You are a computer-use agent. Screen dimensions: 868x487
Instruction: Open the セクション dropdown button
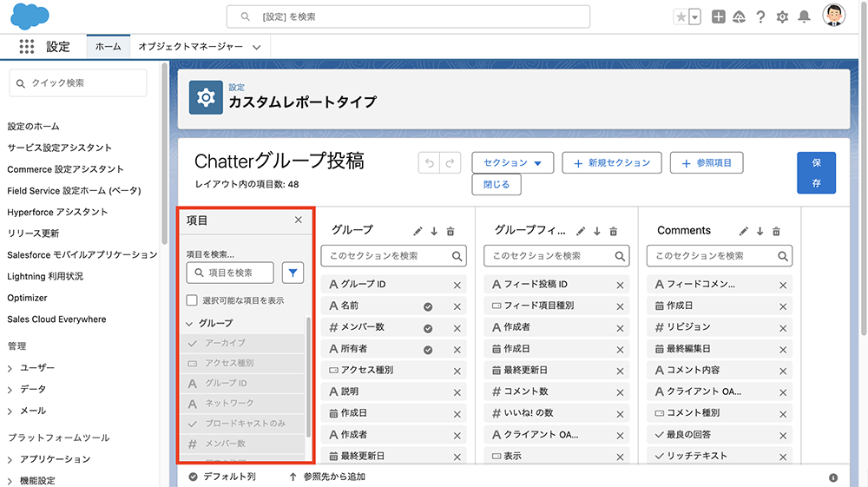(x=513, y=162)
